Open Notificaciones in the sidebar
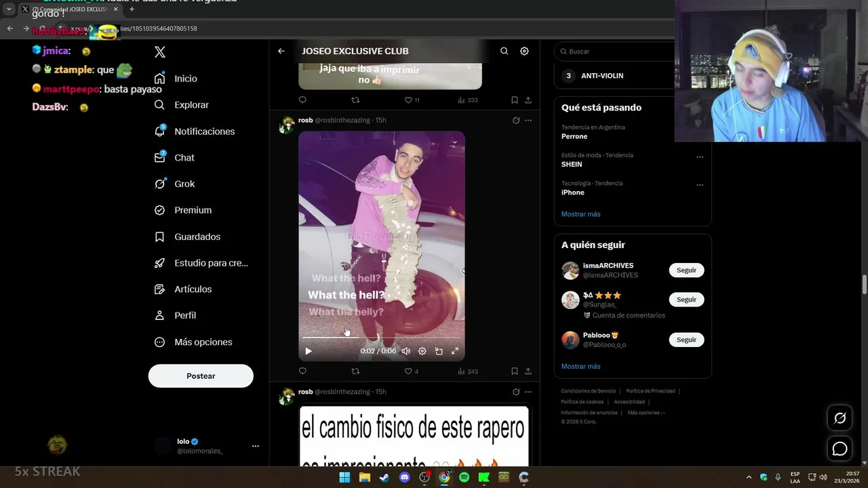 pyautogui.click(x=195, y=131)
